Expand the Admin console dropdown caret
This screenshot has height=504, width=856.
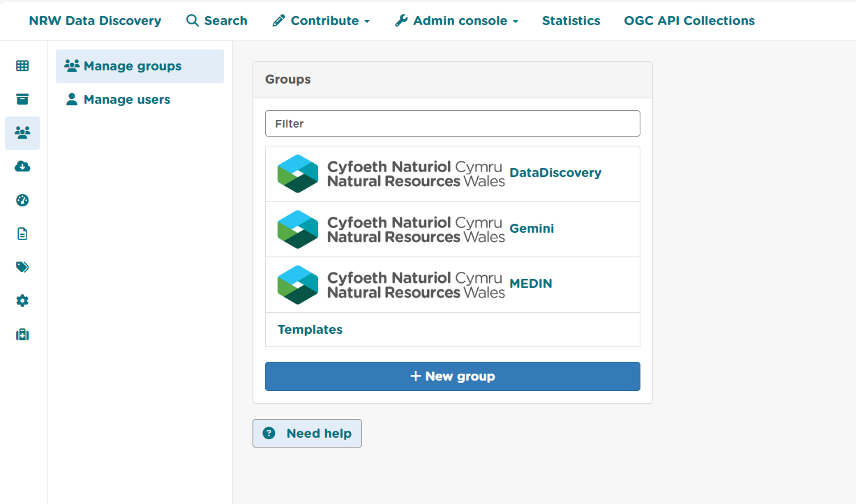516,22
